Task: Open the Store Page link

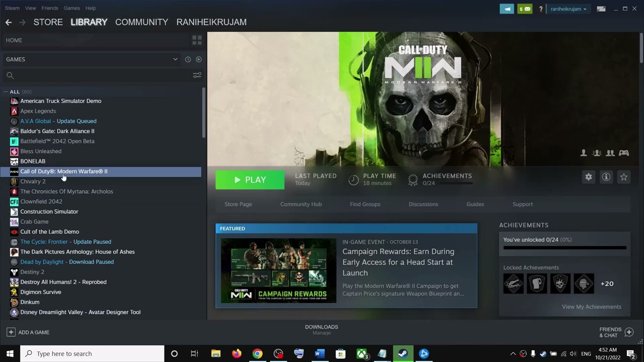Action: (238, 204)
